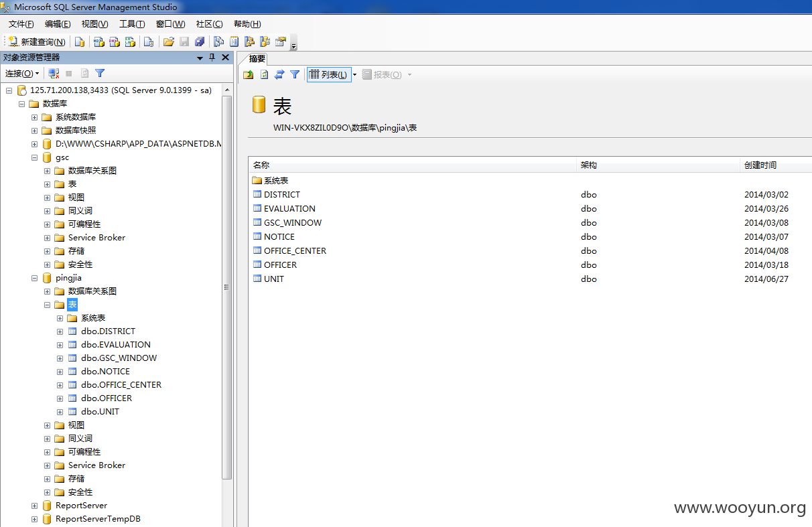This screenshot has height=527, width=812.
Task: Select the EVALUATION table icon in the list
Action: pyautogui.click(x=257, y=208)
